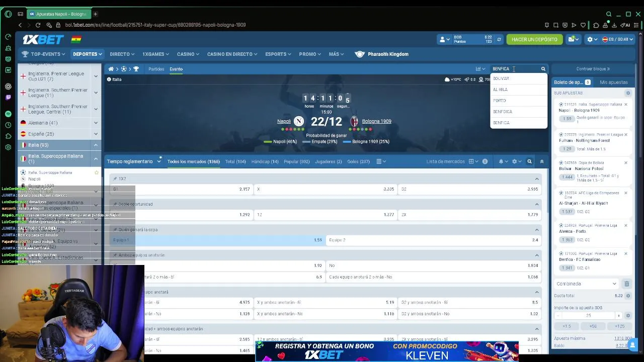Click the search magnifier beside BENFICA
The width and height of the screenshot is (644, 362).
[543, 69]
